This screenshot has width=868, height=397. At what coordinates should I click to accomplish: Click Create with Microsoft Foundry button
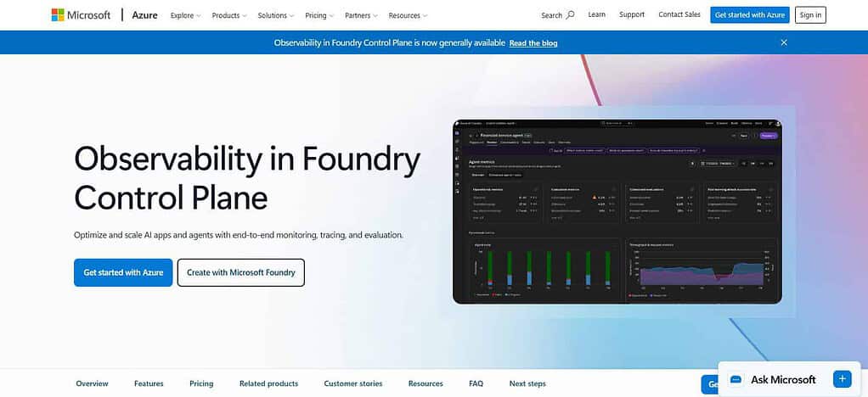coord(241,272)
